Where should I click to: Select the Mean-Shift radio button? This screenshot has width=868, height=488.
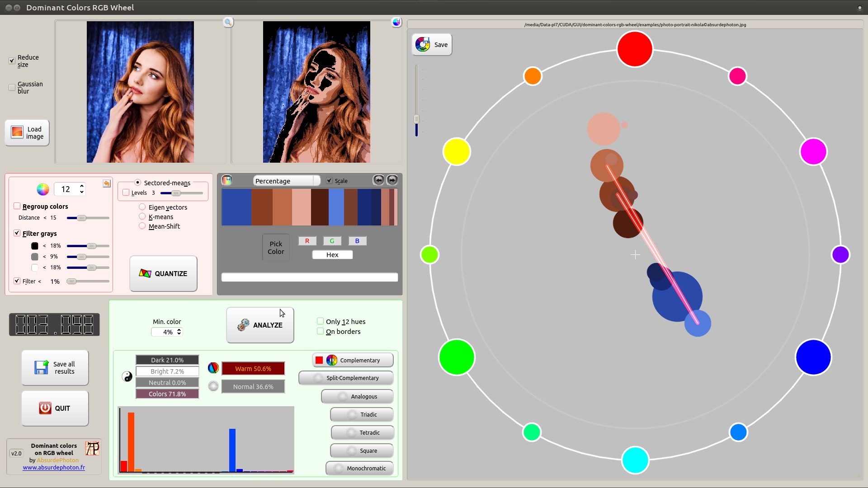[142, 226]
